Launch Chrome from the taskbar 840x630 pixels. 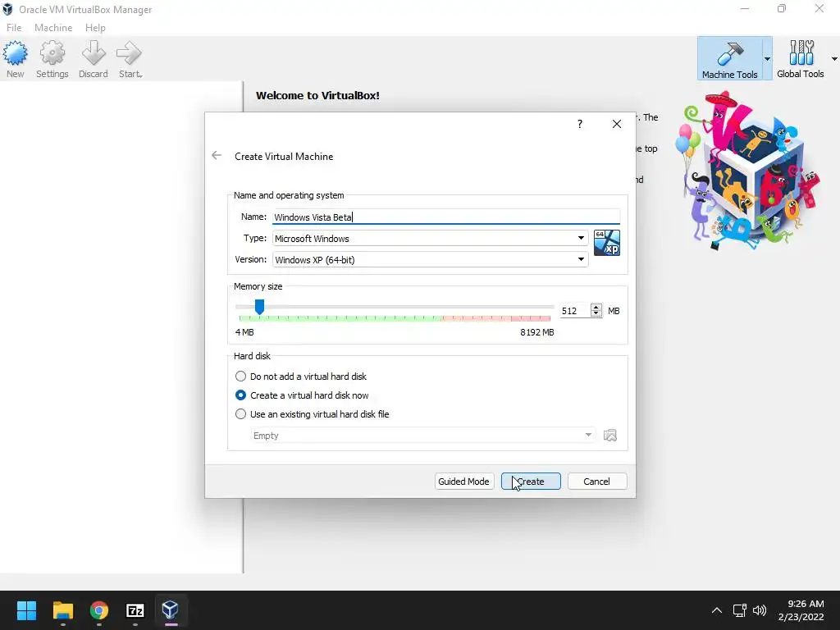pos(99,610)
